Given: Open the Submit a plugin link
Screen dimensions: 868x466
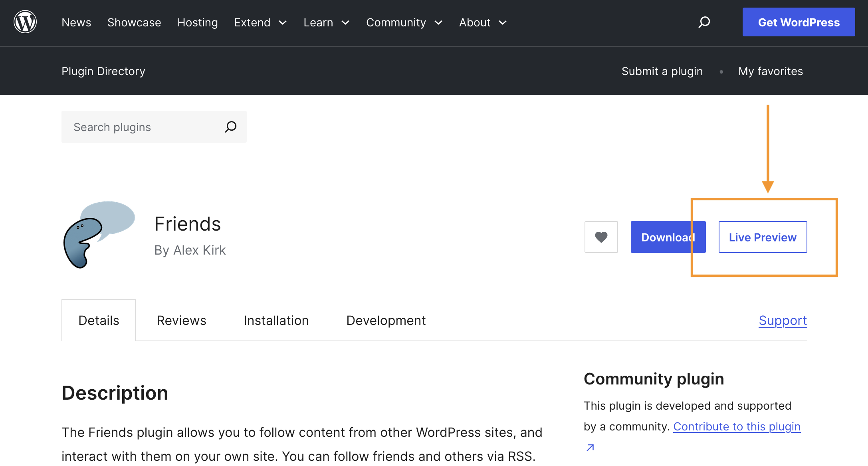Looking at the screenshot, I should [x=662, y=71].
